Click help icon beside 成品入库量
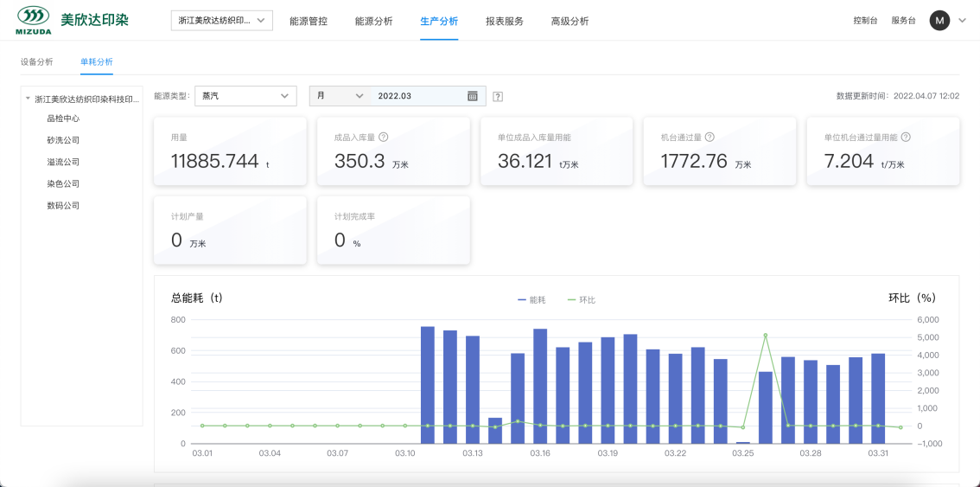Viewport: 980px width, 487px height. tap(383, 137)
